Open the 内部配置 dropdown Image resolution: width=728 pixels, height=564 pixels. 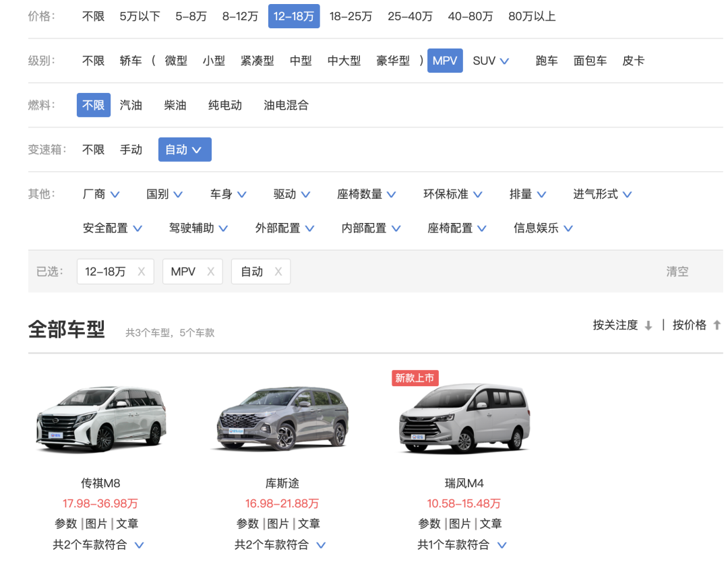coord(371,228)
